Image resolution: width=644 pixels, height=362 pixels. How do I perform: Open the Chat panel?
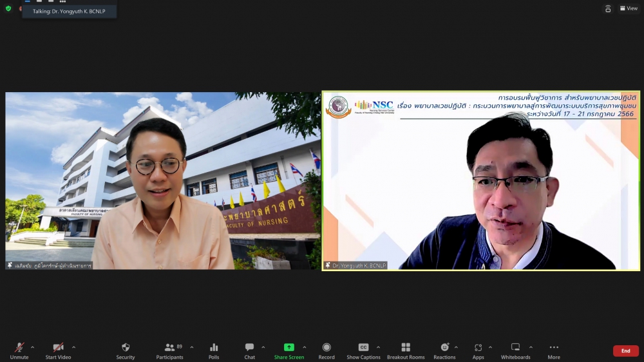tap(249, 350)
